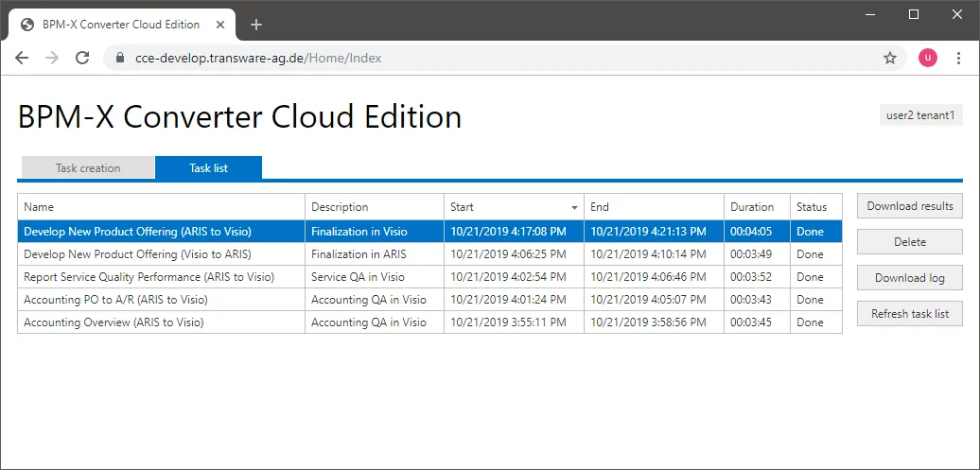Minimize the browser window
Image resolution: width=980 pixels, height=470 pixels.
pyautogui.click(x=870, y=14)
